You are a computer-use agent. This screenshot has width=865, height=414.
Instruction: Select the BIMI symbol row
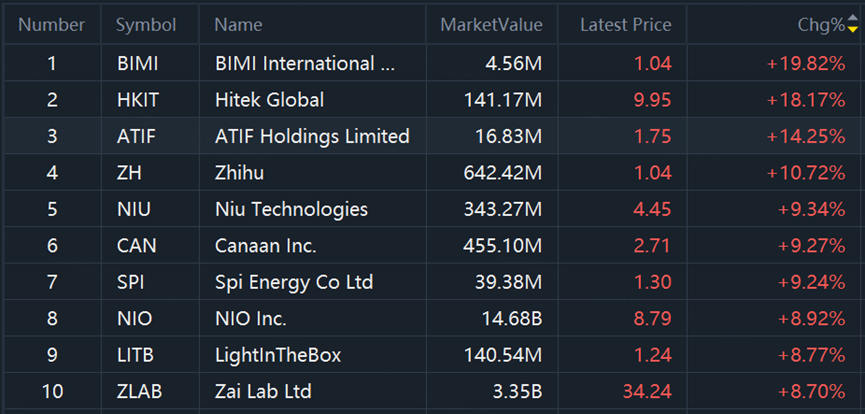(x=137, y=64)
